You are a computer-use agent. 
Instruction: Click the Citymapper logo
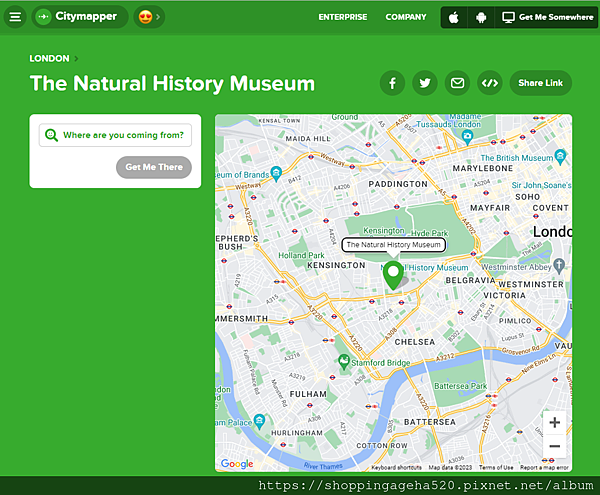point(80,17)
